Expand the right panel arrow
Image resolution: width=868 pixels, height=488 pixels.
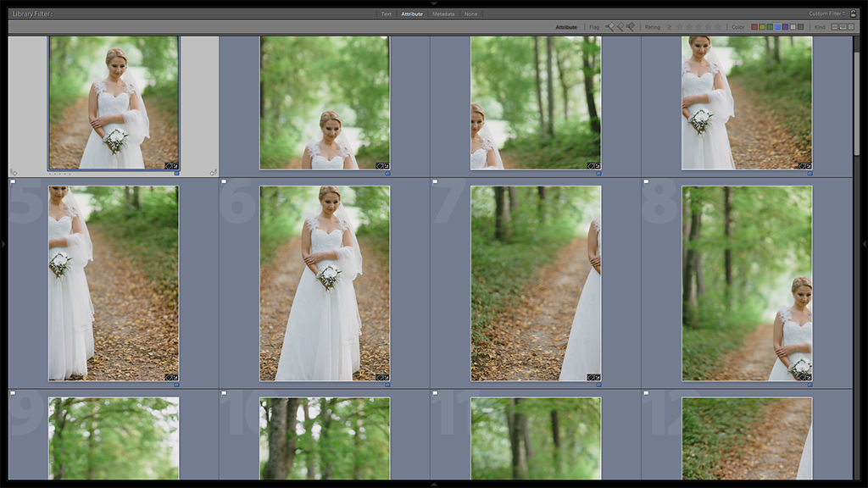864,243
